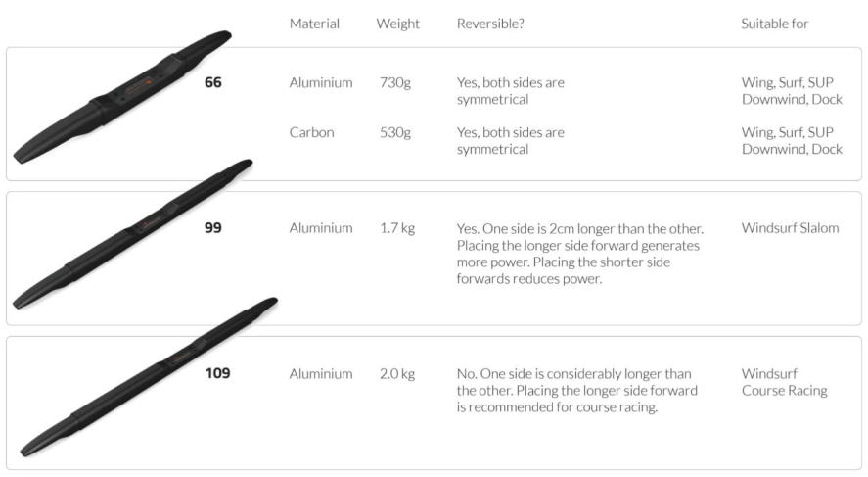
Task: Select the bold 66 model label
Action: point(213,82)
